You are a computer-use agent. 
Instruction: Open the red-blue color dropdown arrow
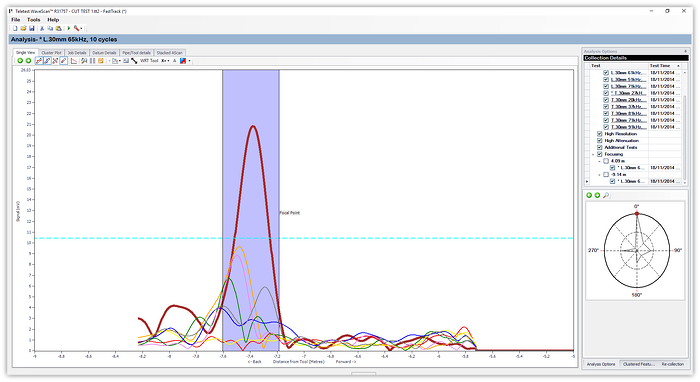pos(189,61)
